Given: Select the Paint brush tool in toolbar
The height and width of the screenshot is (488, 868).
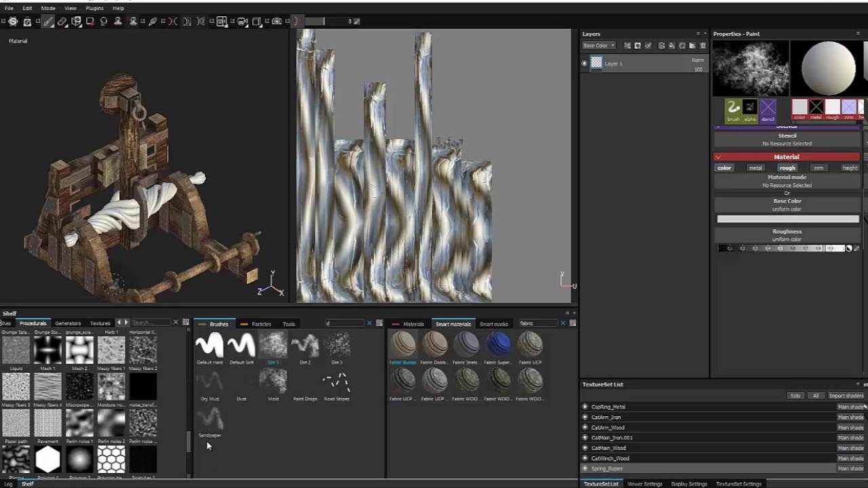Looking at the screenshot, I should coord(48,21).
